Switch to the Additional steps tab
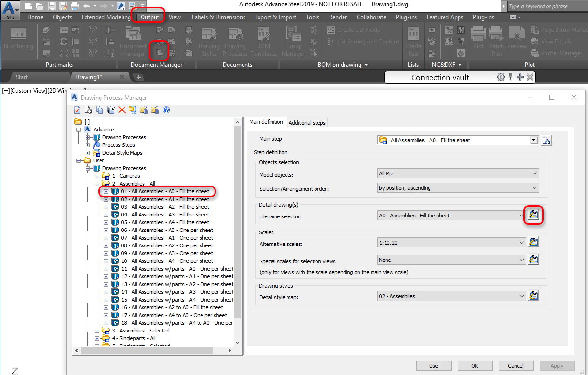Image resolution: width=588 pixels, height=375 pixels. (x=307, y=122)
